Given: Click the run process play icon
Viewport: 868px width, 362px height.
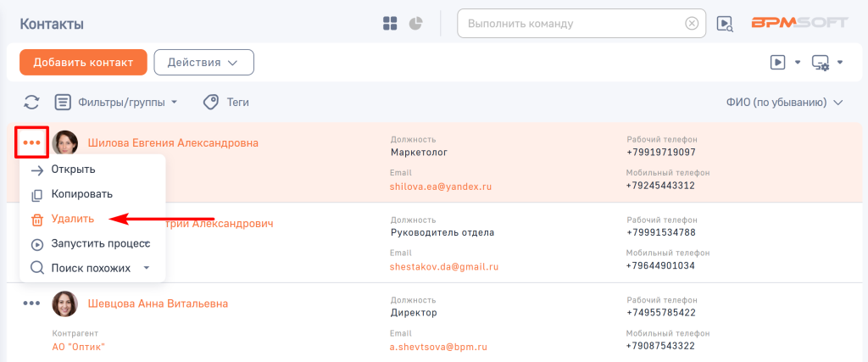Looking at the screenshot, I should point(777,62).
